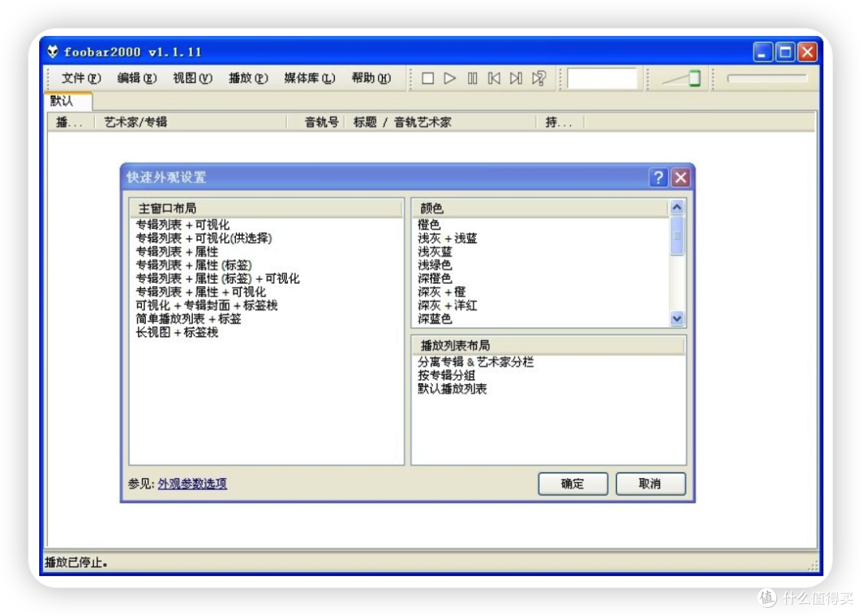Screen dimensions: 861x616
Task: Click the toolbar text input box
Action: pyautogui.click(x=602, y=79)
